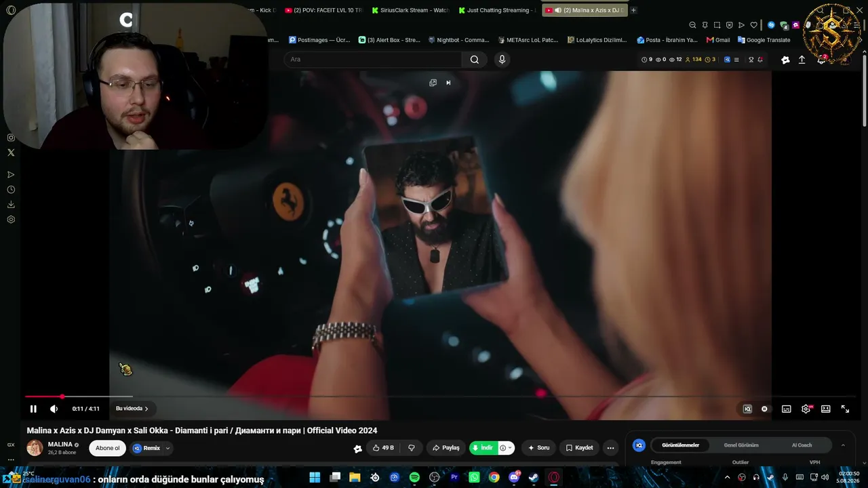The image size is (868, 488).
Task: Open the player settings gear
Action: tap(806, 409)
